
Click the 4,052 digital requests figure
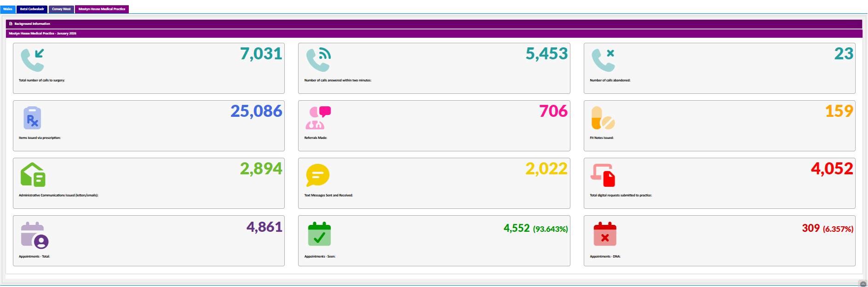(832, 169)
